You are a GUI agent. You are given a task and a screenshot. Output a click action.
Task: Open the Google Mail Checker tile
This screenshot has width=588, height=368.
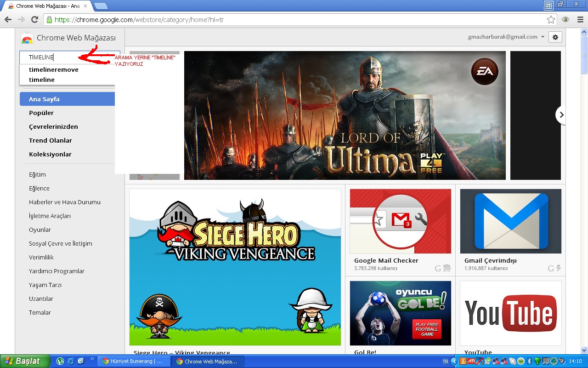(x=401, y=230)
